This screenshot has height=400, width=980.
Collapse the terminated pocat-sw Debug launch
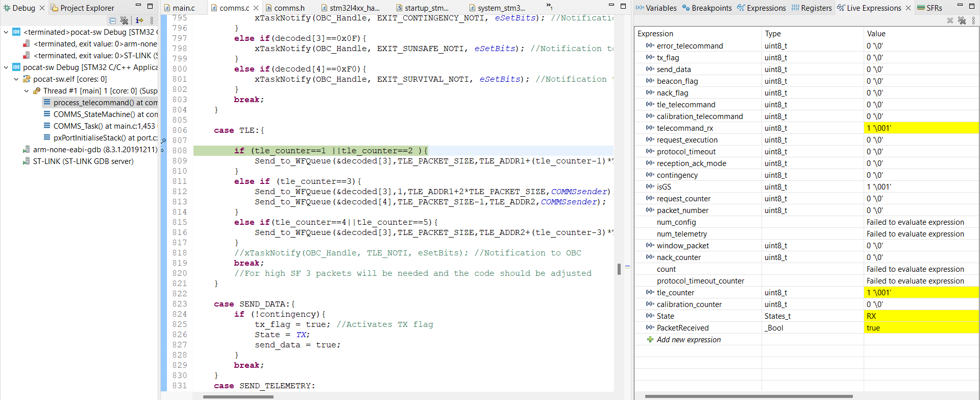6,32
